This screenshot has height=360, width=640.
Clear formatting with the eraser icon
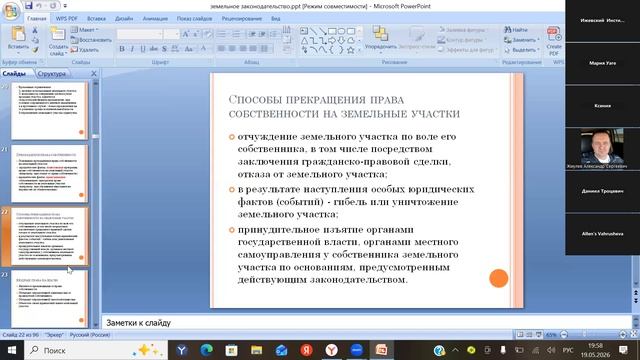point(208,34)
